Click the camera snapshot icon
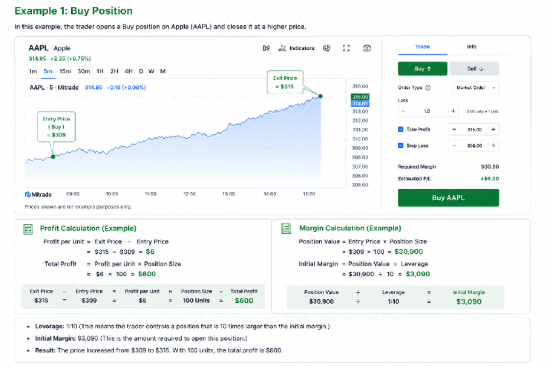The image size is (553, 369). tap(367, 48)
